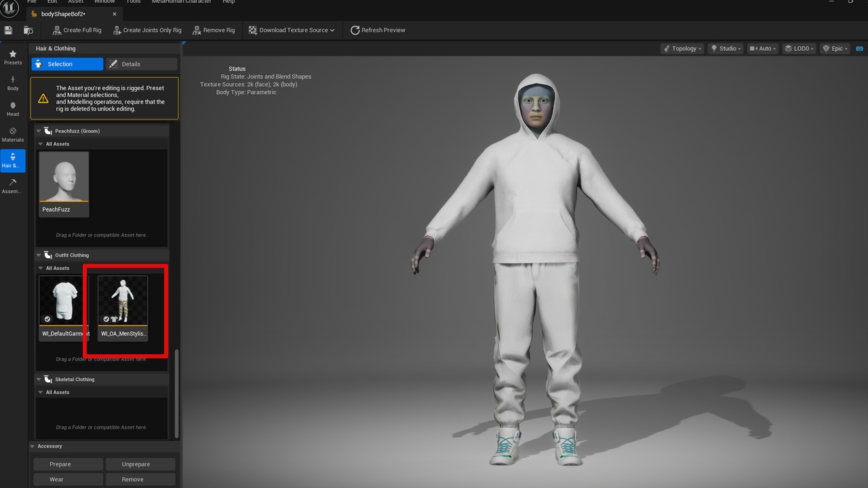Collapse the Peachfuzz (Groom) section
The height and width of the screenshot is (488, 868).
[x=39, y=131]
